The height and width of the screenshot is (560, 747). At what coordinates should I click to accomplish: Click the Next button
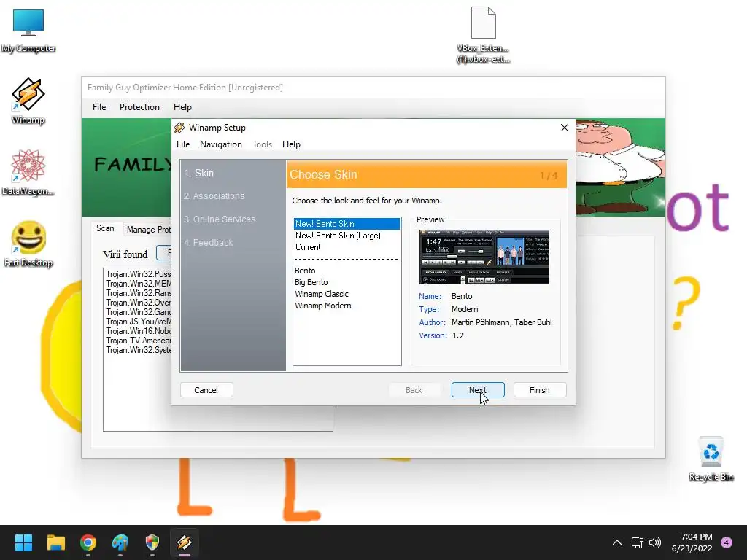point(478,390)
